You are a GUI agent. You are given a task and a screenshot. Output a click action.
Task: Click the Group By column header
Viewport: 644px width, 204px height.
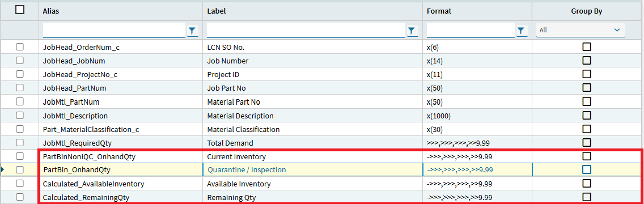point(587,11)
